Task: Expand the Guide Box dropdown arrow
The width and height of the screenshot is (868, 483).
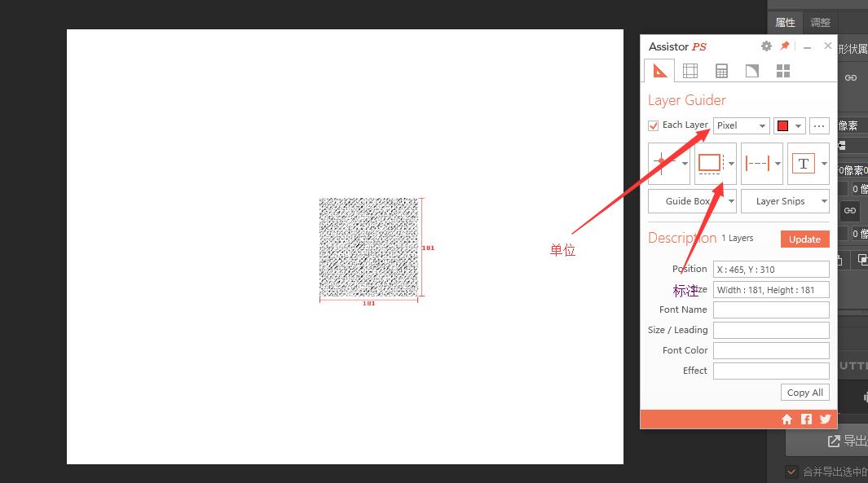Action: click(731, 201)
